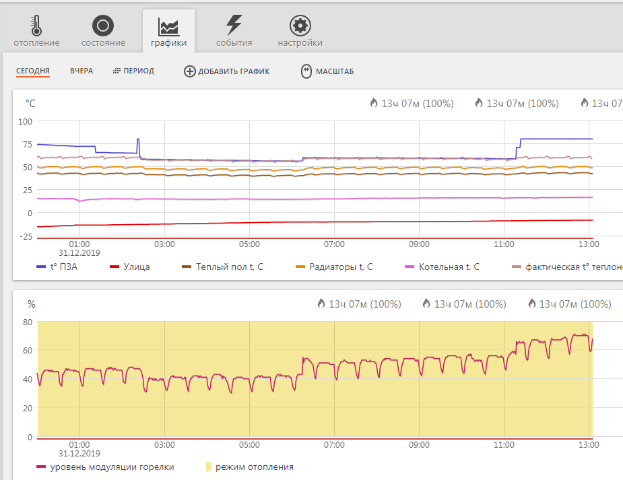The width and height of the screenshot is (623, 480).
Task: Click the масштаб scale icon
Action: [x=306, y=72]
